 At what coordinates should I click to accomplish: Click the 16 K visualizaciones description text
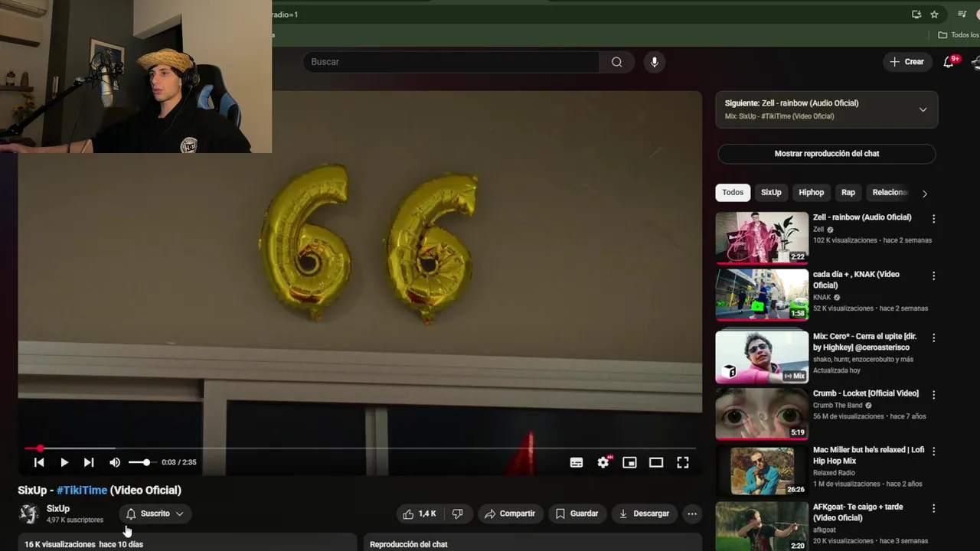pyautogui.click(x=83, y=544)
